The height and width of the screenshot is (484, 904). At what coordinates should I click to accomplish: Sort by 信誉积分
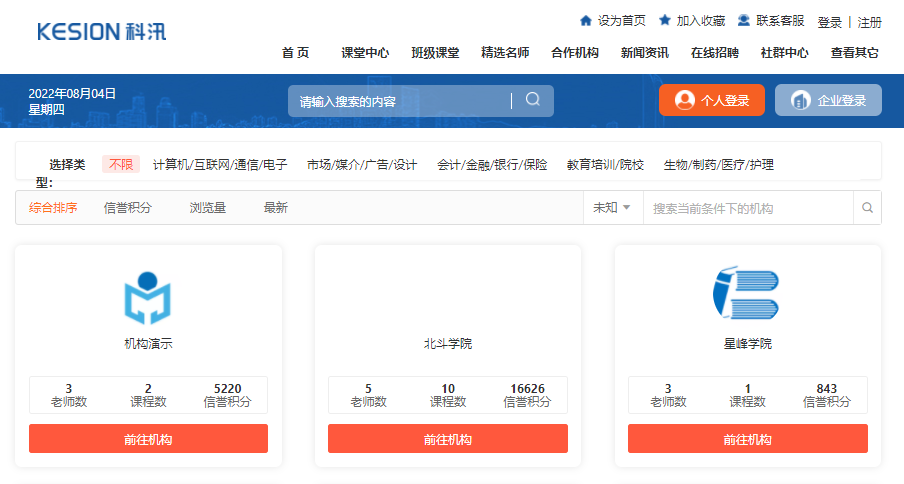(x=127, y=207)
